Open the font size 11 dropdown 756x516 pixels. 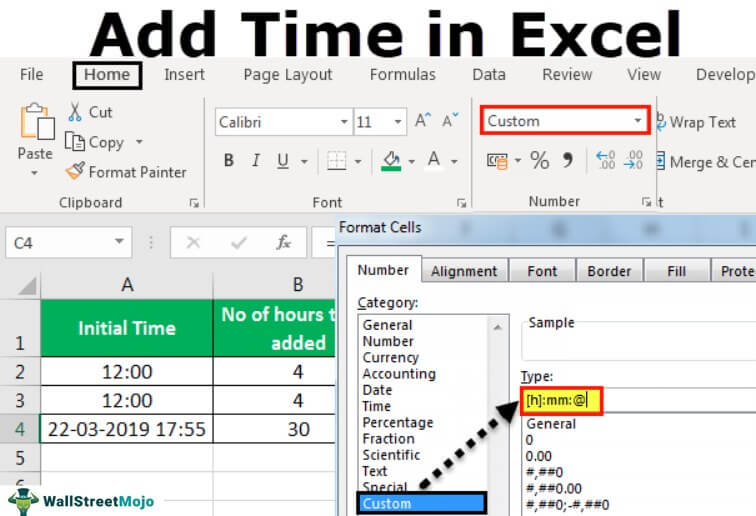click(x=397, y=122)
